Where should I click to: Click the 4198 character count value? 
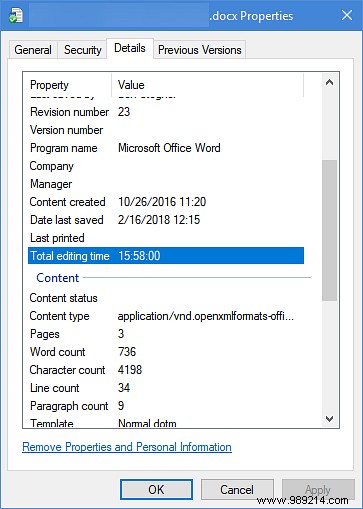(x=130, y=370)
